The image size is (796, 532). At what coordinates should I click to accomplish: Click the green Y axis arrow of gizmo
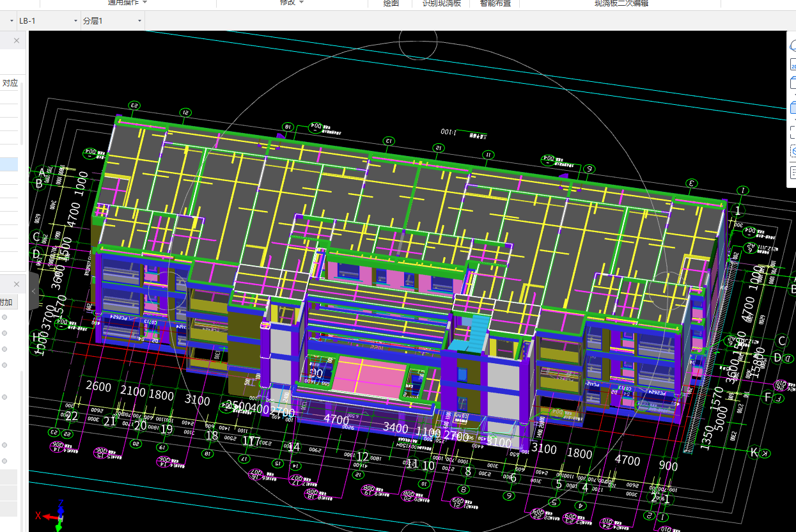click(59, 526)
